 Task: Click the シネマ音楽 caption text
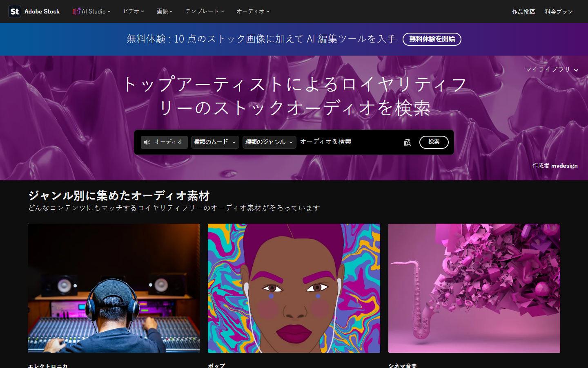pyautogui.click(x=403, y=365)
